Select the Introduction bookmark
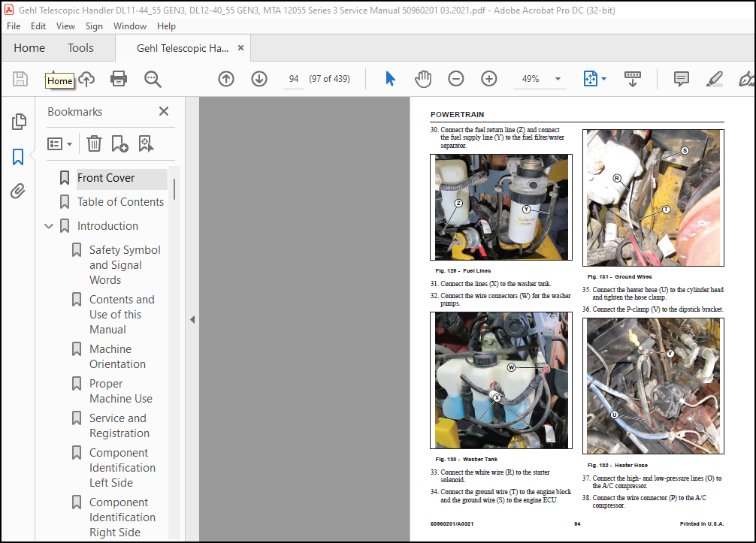The height and width of the screenshot is (543, 756). tap(107, 226)
